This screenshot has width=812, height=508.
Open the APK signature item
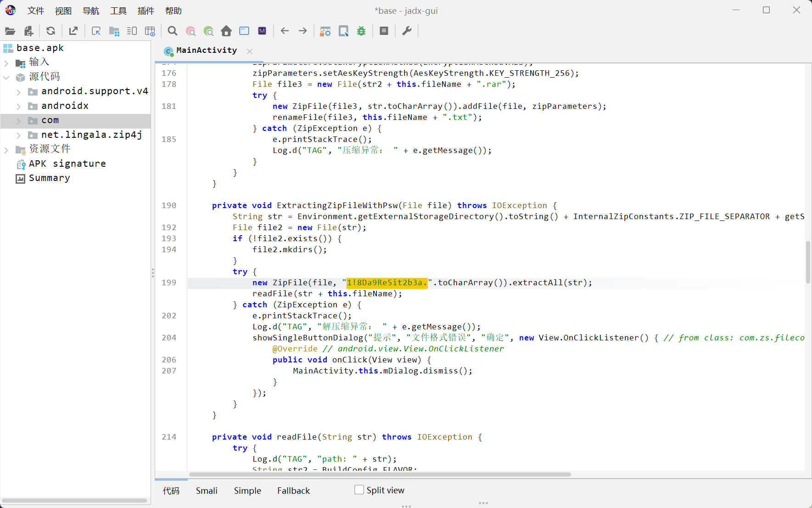67,164
